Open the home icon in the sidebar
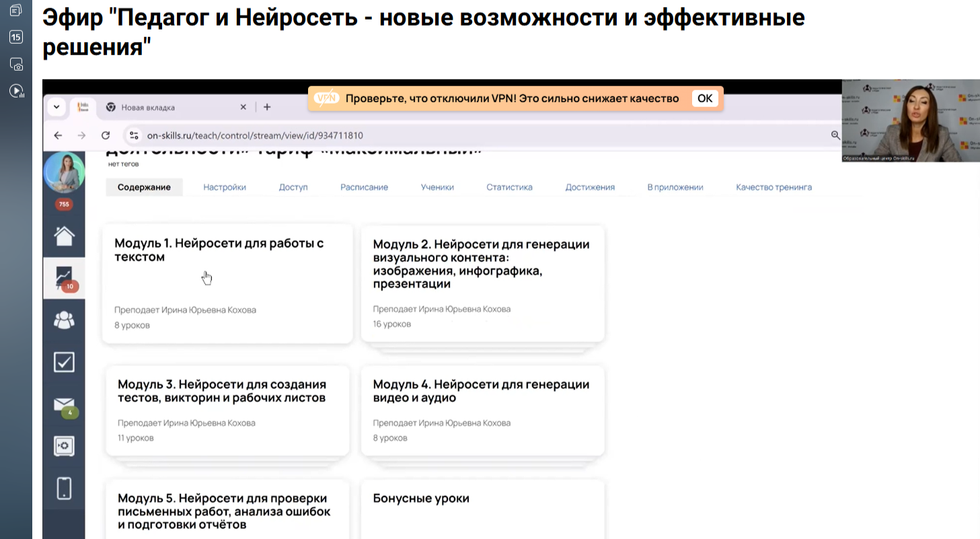The height and width of the screenshot is (539, 980). click(x=64, y=236)
